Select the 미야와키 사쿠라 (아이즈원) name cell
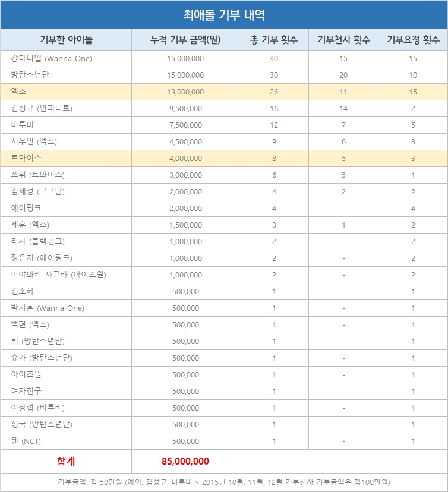 click(58, 275)
